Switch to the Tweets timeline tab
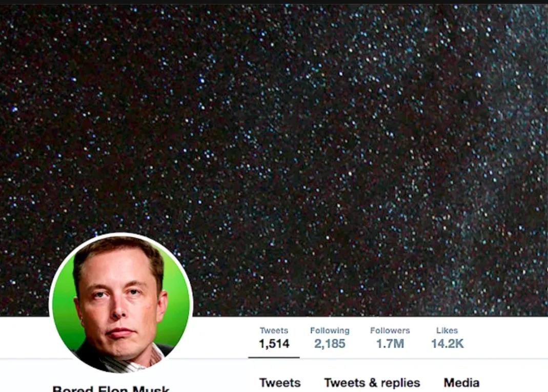 pos(280,383)
